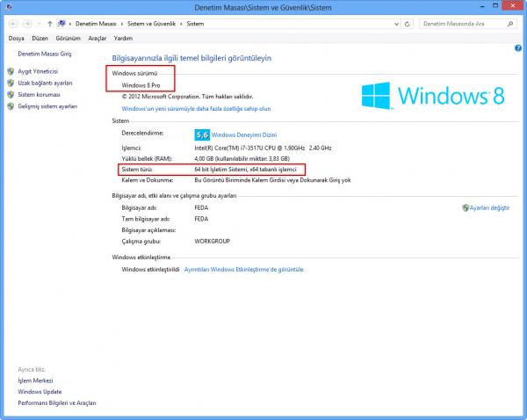This screenshot has width=527, height=420.
Task: Click the 'WORKGROUP' value
Action: tap(213, 241)
